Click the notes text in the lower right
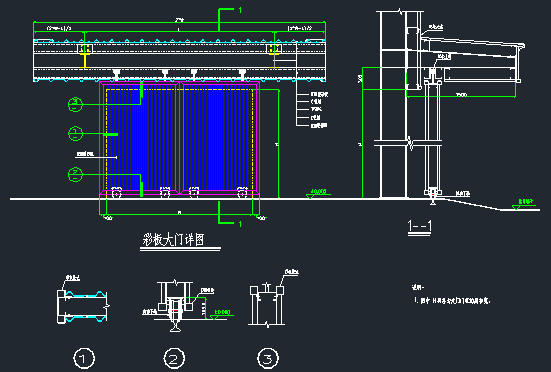Image resolution: width=551 pixels, height=372 pixels. point(451,295)
